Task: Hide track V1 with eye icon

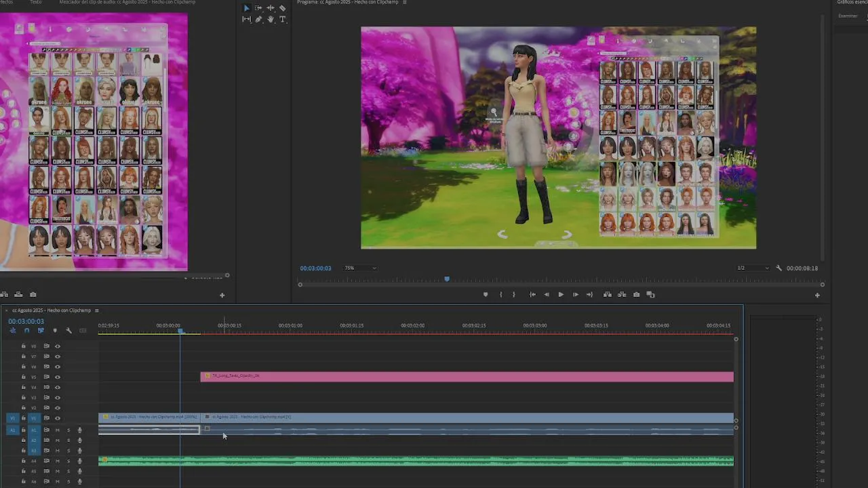Action: pyautogui.click(x=58, y=418)
